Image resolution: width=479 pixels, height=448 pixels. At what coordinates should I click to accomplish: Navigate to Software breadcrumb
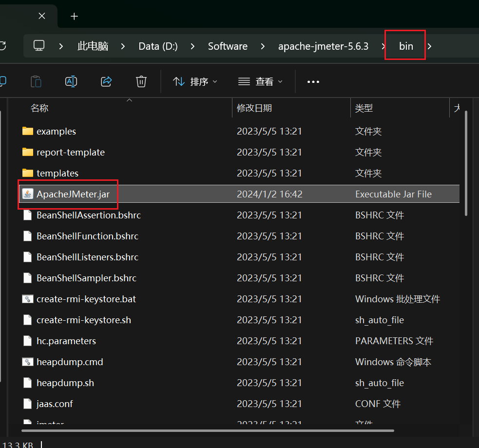(228, 46)
